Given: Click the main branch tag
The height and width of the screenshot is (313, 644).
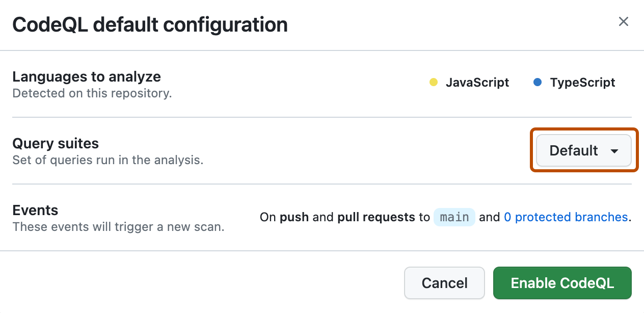Looking at the screenshot, I should point(454,217).
